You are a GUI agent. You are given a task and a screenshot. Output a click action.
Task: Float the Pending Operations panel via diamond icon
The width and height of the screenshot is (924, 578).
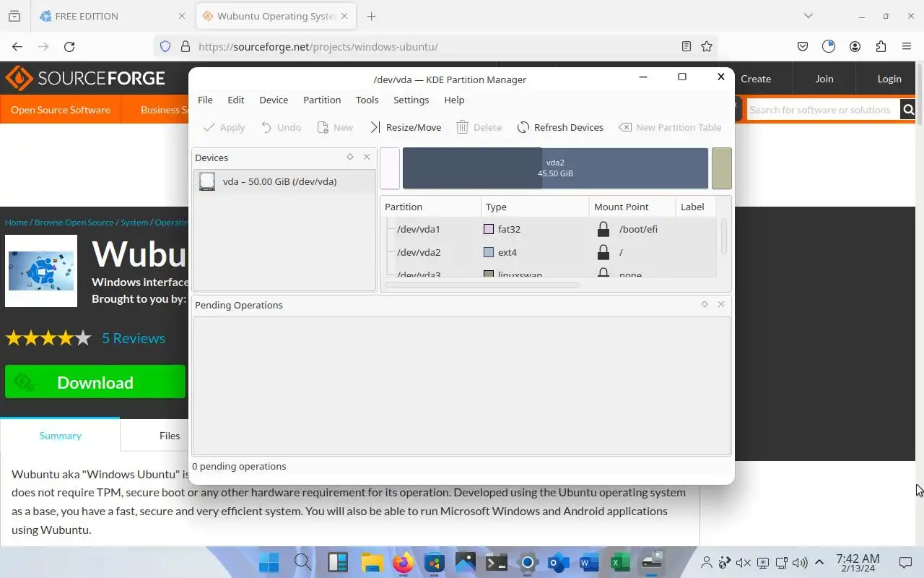[705, 304]
